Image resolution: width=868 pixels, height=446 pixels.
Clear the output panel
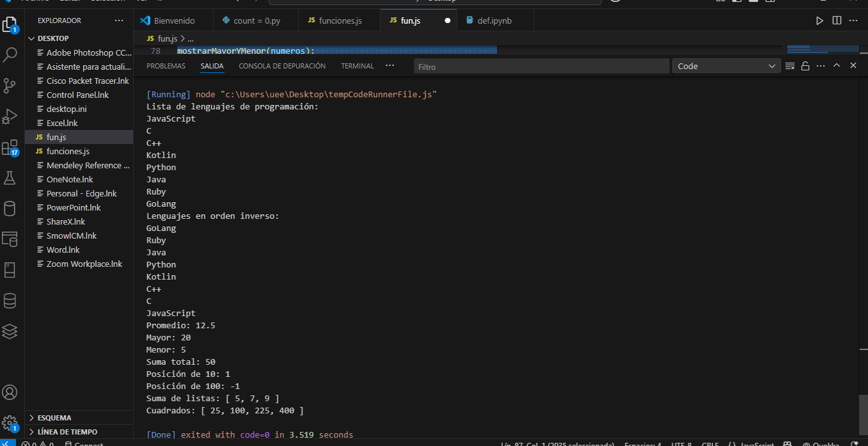tap(790, 66)
